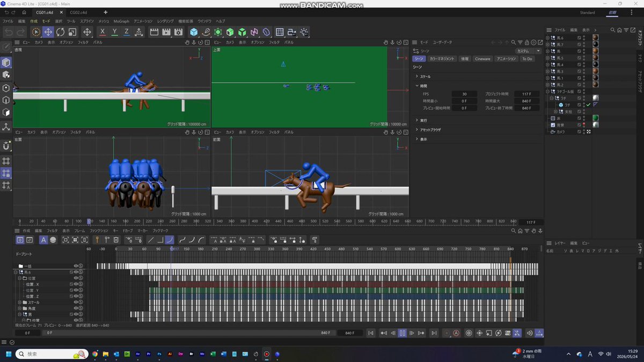The height and width of the screenshot is (362, 644).
Task: Click the green material swatch of 床
Action: click(595, 118)
